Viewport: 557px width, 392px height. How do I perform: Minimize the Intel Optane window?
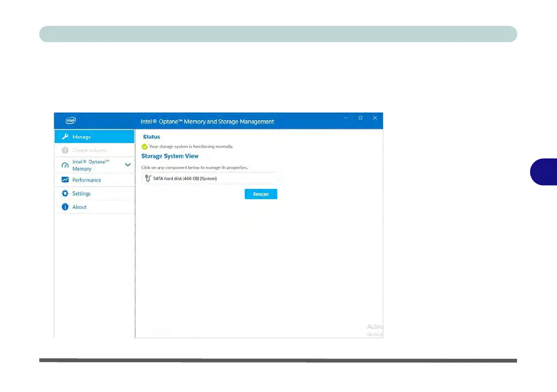click(345, 118)
